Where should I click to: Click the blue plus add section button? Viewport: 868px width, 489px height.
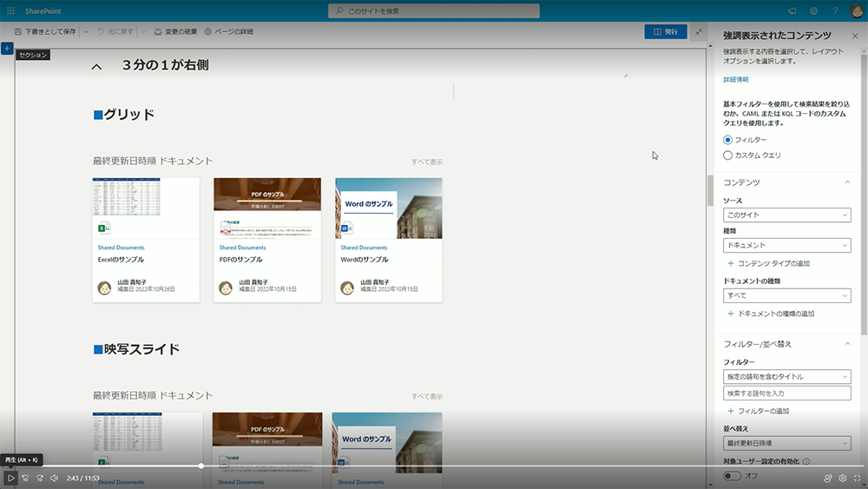click(x=7, y=49)
